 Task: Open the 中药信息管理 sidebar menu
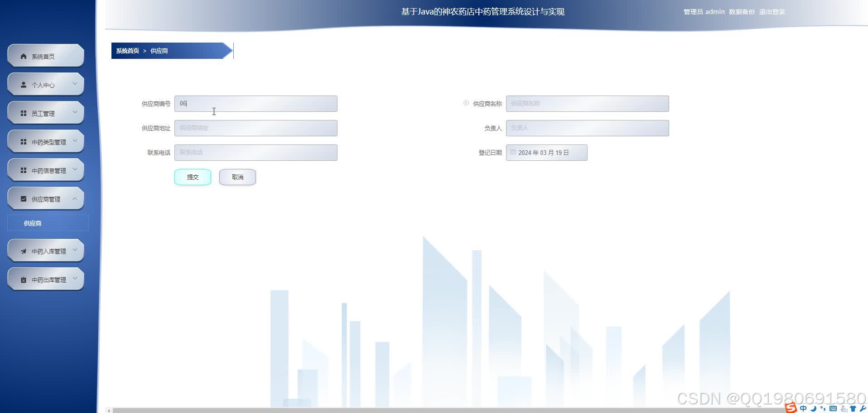pos(46,170)
